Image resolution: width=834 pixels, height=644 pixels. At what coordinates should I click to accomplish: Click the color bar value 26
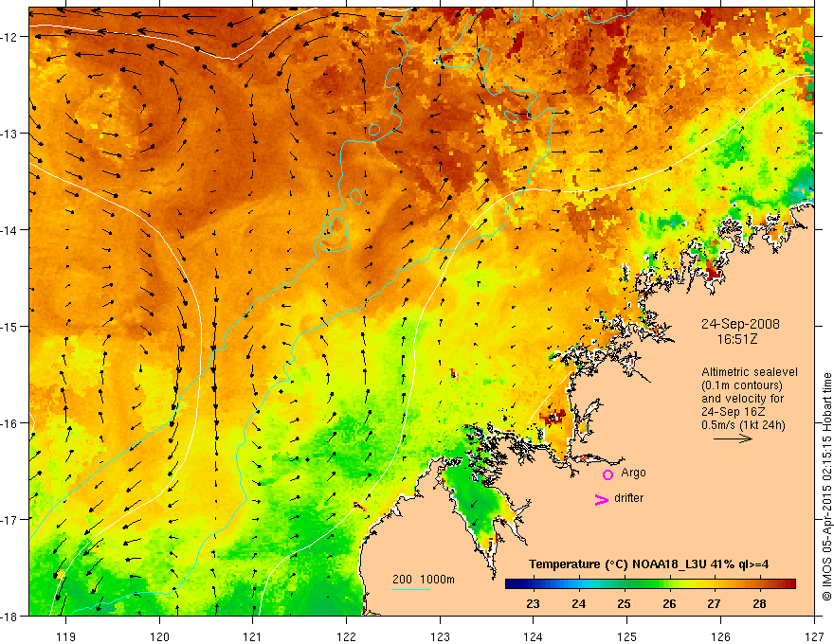[x=669, y=603]
